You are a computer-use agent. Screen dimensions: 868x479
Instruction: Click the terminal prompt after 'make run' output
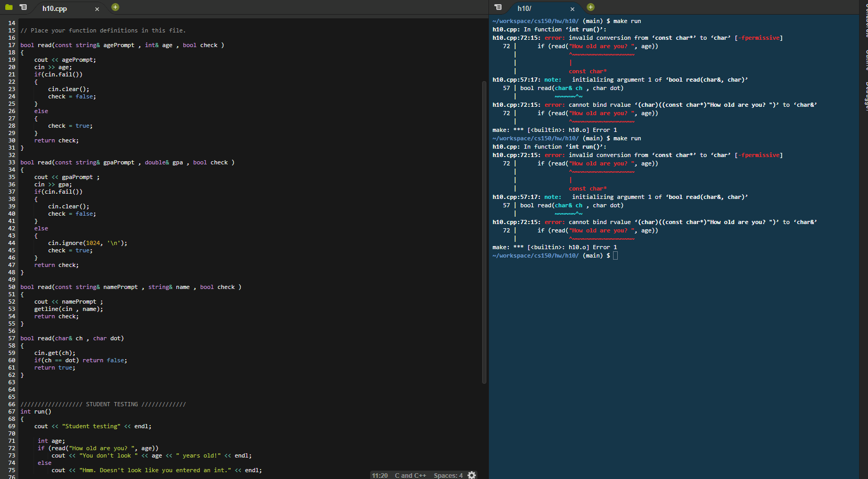pos(616,255)
